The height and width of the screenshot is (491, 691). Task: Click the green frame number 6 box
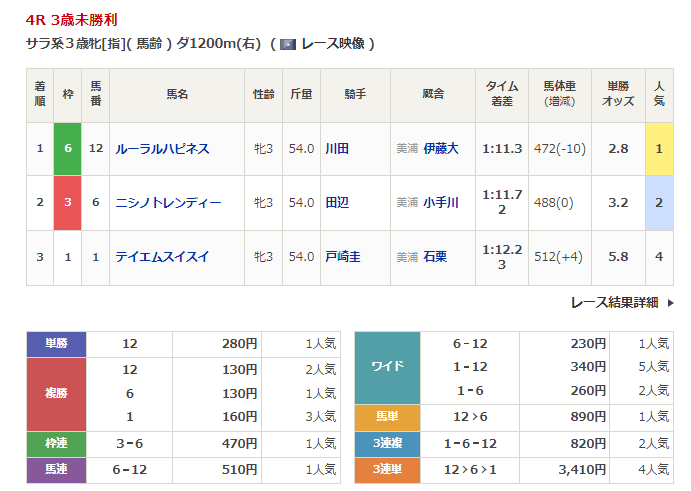(67, 149)
